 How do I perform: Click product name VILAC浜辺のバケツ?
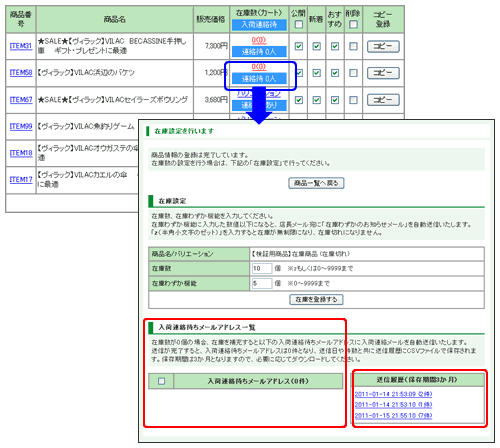pos(86,73)
